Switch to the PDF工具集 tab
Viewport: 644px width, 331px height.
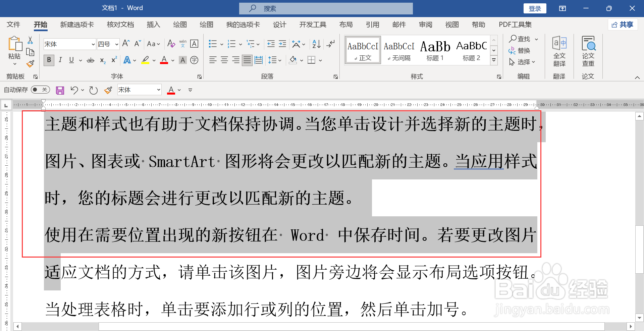(x=515, y=24)
